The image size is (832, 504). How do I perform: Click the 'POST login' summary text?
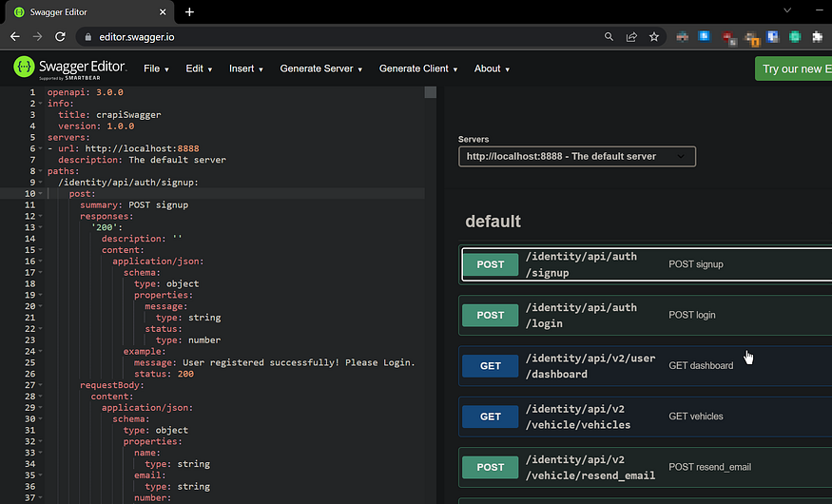coord(692,315)
